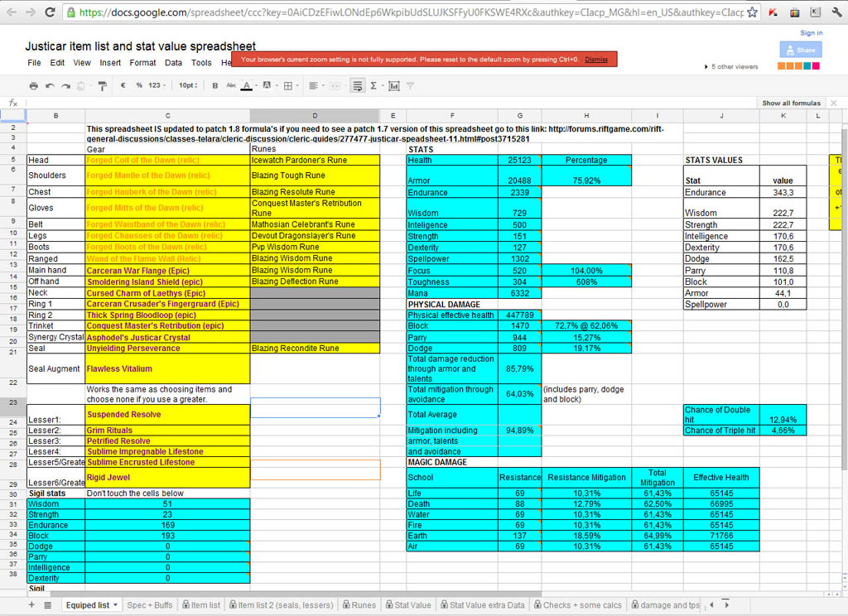Open the Edit menu
The image size is (848, 616).
click(57, 63)
